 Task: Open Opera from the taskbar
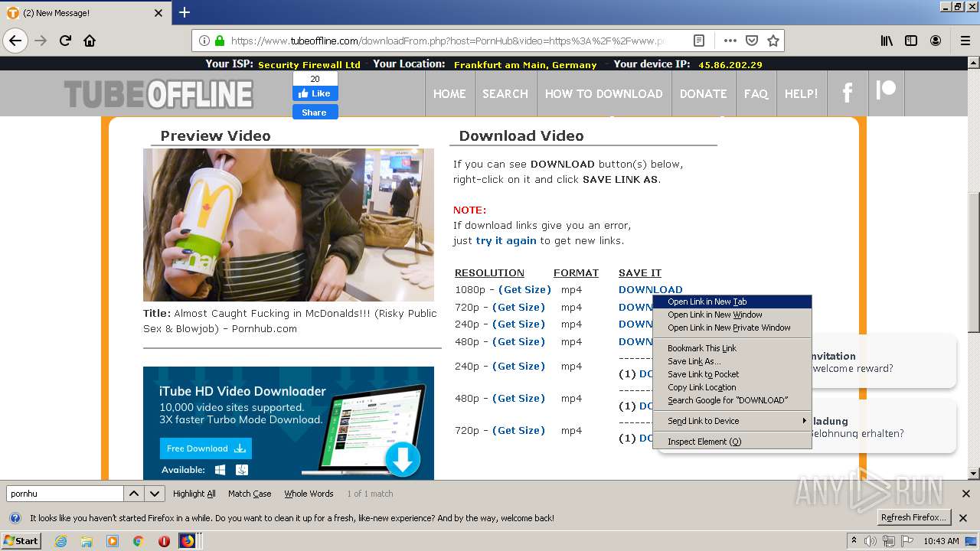[x=164, y=541]
